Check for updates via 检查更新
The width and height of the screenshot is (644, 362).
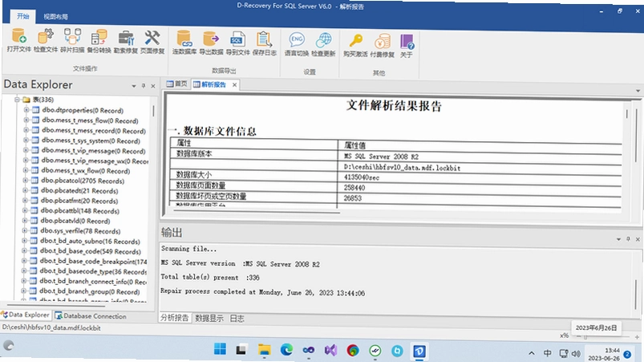[324, 45]
